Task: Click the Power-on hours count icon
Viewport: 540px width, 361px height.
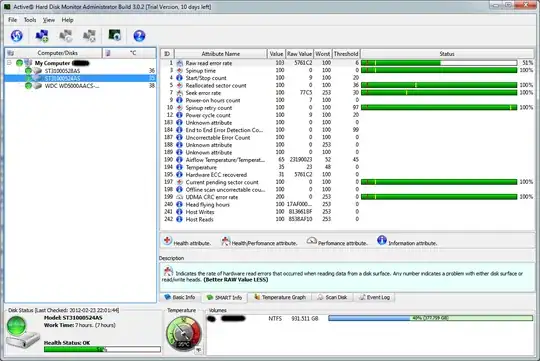Action: click(179, 100)
